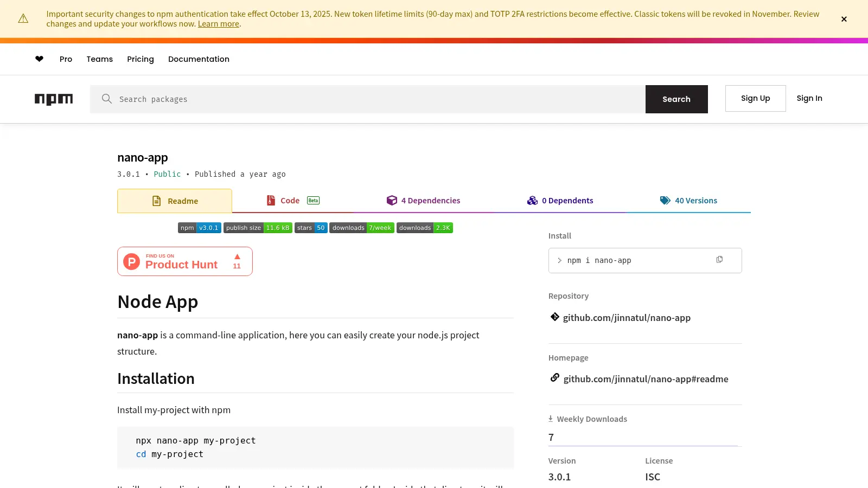Click the npm logo
This screenshot has height=488, width=868.
click(x=54, y=99)
